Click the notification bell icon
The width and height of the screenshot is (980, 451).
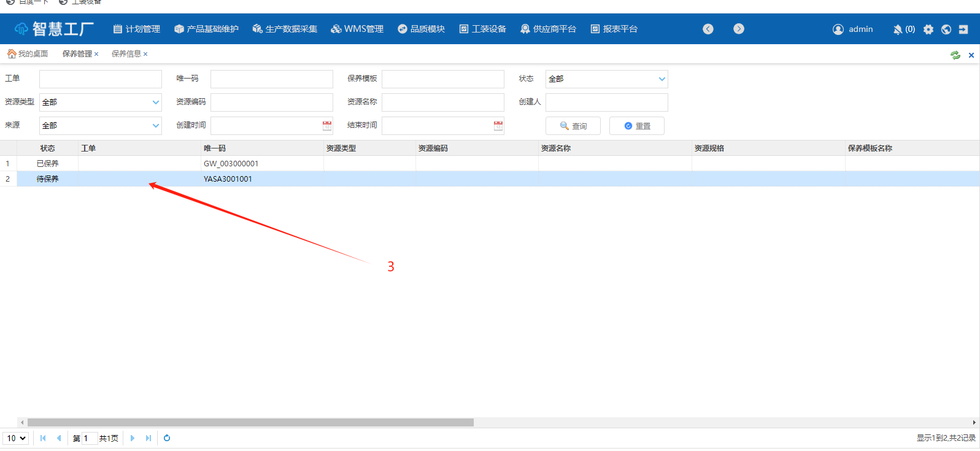point(898,29)
